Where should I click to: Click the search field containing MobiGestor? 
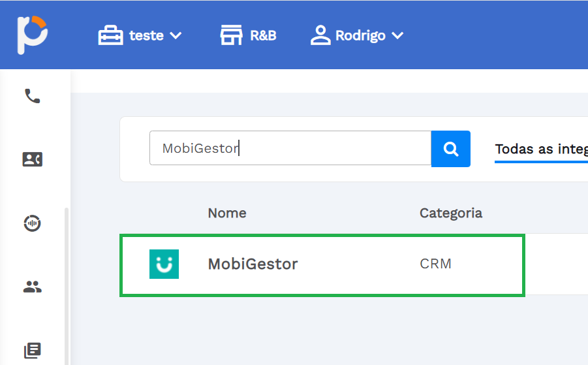(290, 148)
